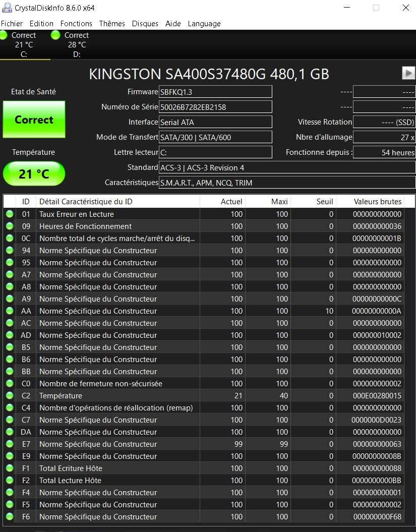Viewport: 416px width, 532px height.
Task: Click green status dot for ID C7
Action: click(10, 420)
